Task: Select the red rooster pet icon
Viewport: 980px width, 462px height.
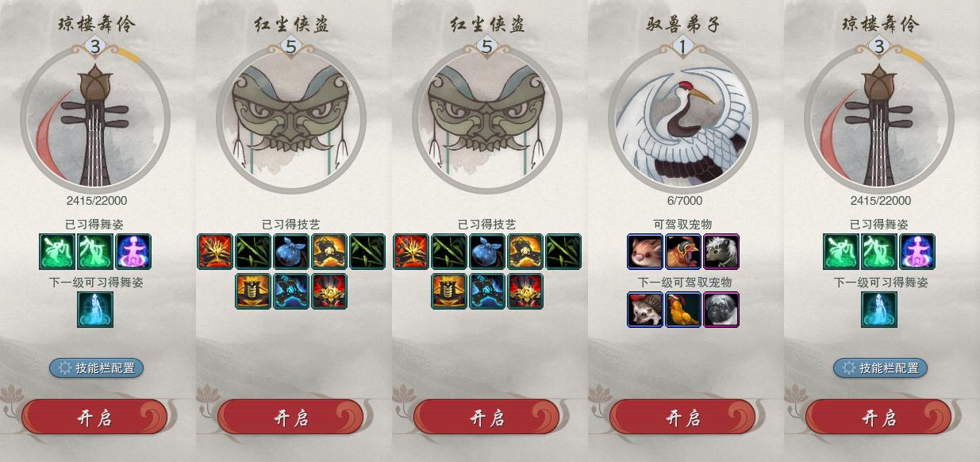Action: pos(683,252)
